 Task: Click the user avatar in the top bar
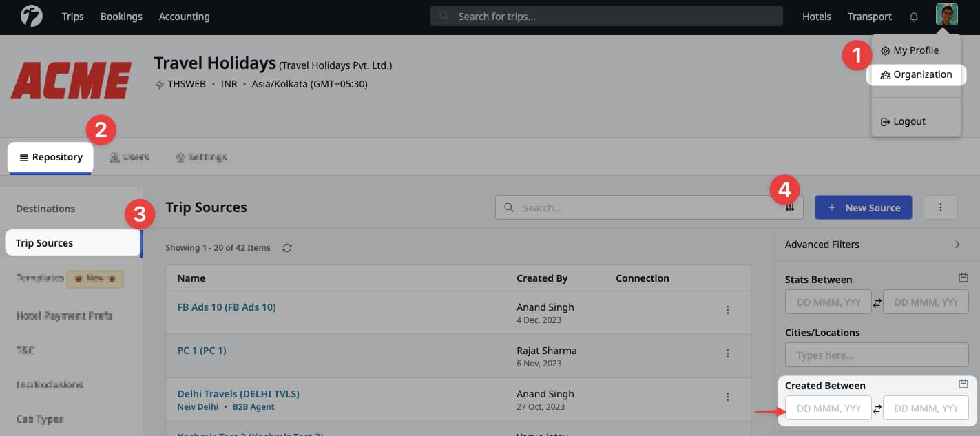946,15
